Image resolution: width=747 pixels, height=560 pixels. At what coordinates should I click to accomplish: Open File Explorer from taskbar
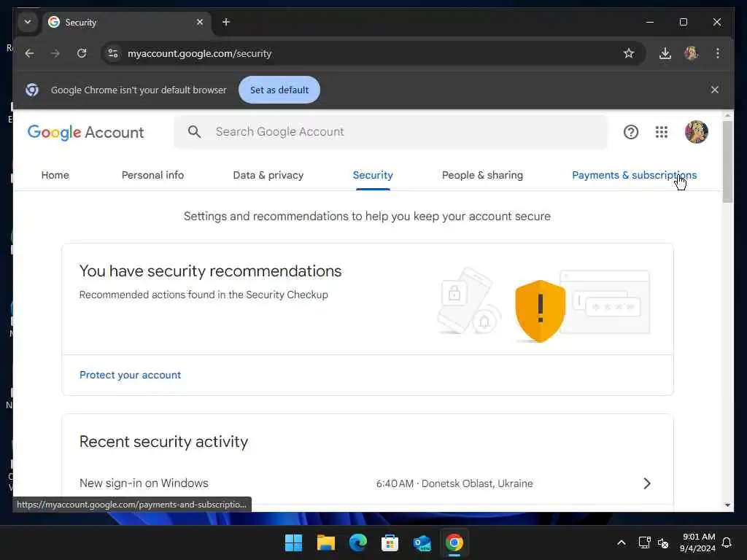tap(326, 542)
